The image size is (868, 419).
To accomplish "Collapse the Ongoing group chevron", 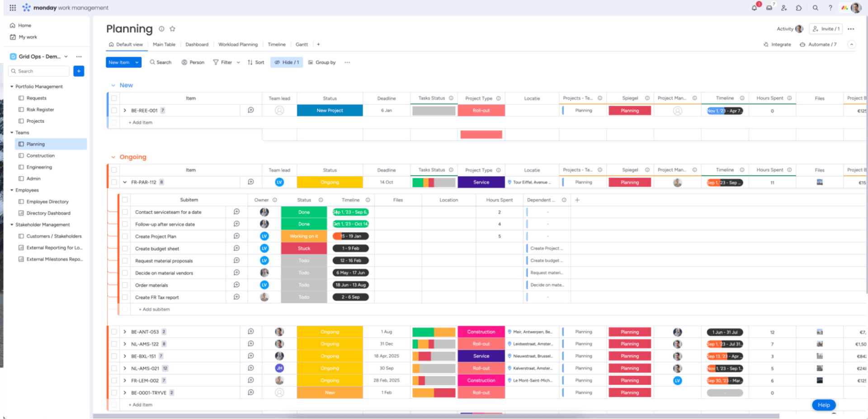I will tap(113, 157).
